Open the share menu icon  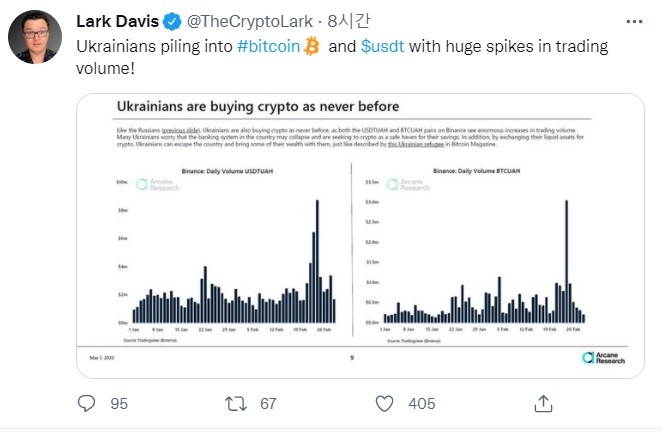543,404
